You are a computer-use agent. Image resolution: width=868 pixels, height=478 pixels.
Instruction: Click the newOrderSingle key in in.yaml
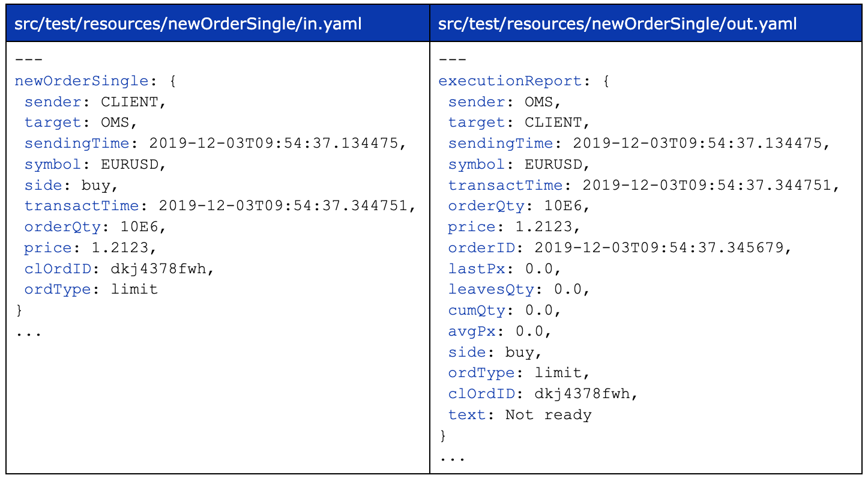point(81,81)
